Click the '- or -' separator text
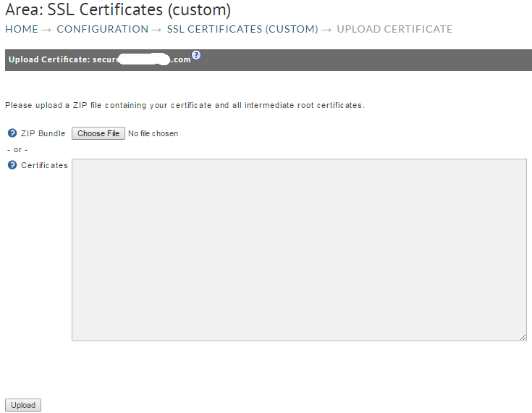Image resolution: width=532 pixels, height=413 pixels. [17, 149]
